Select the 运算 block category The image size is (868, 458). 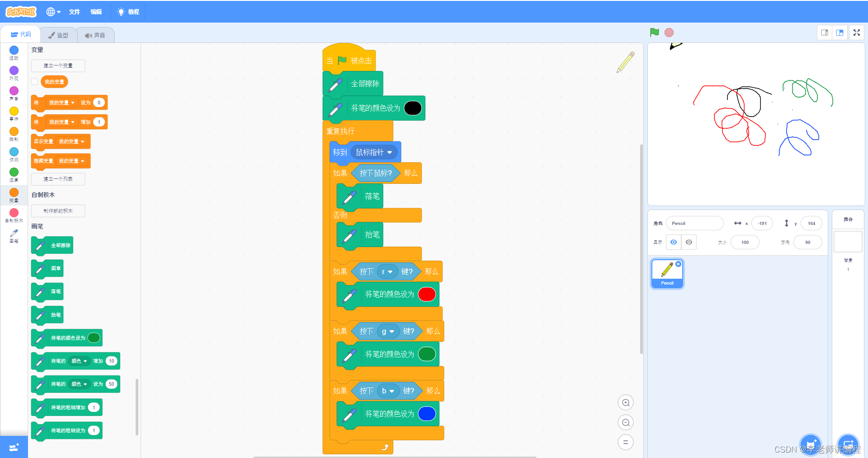[x=14, y=175]
